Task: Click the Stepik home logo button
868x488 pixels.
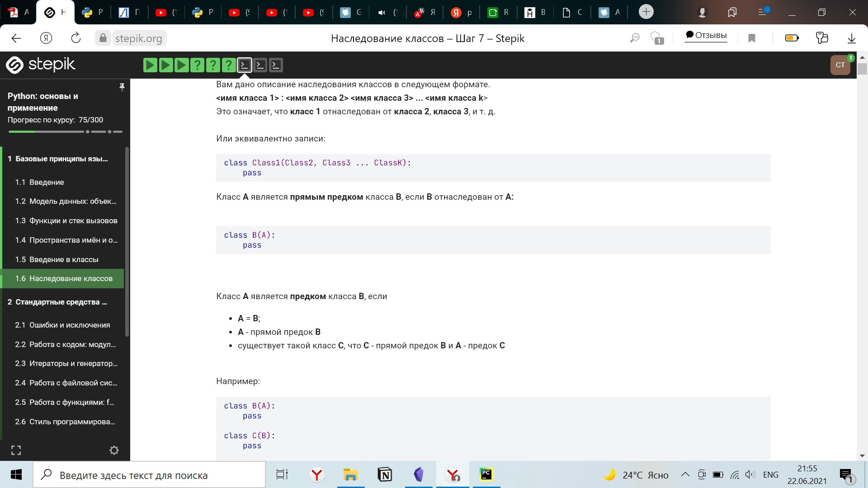Action: [41, 64]
